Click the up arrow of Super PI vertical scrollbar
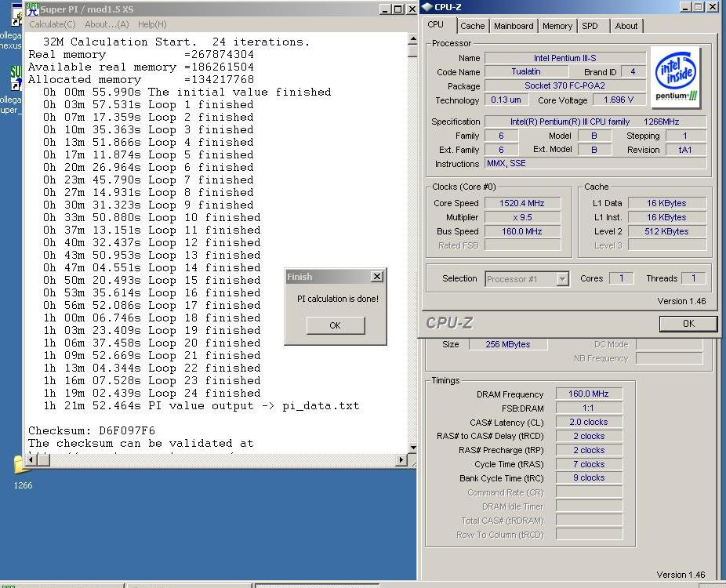Screen dimensions: 726x588 [x=412, y=39]
